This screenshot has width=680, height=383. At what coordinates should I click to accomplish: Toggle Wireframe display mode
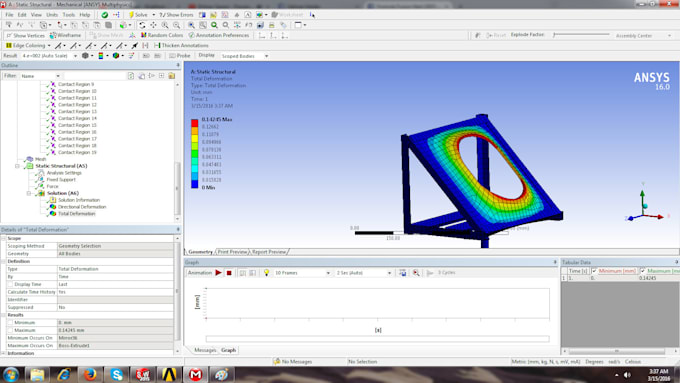click(x=65, y=35)
